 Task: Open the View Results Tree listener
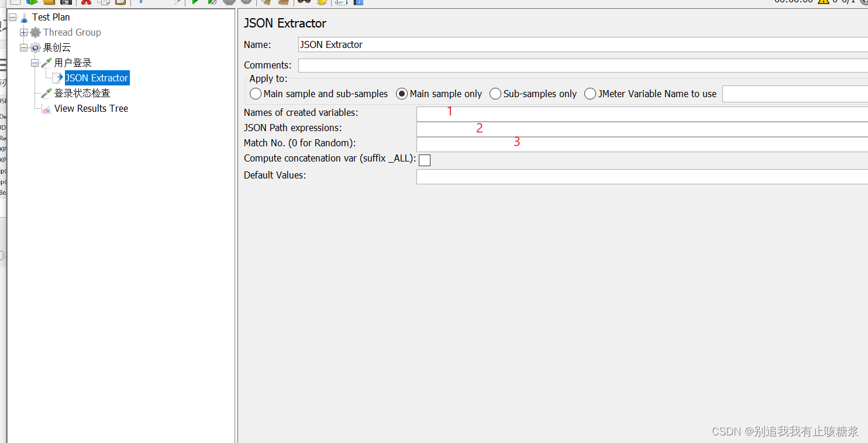pyautogui.click(x=91, y=108)
